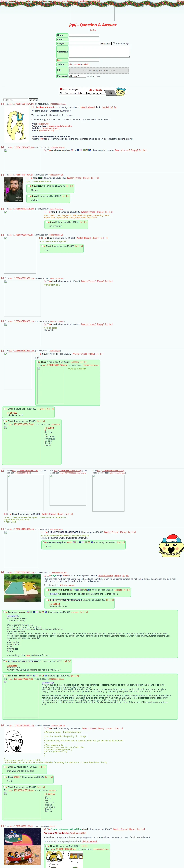Click the broken image thumbnail of post No.196833

point(23,160)
